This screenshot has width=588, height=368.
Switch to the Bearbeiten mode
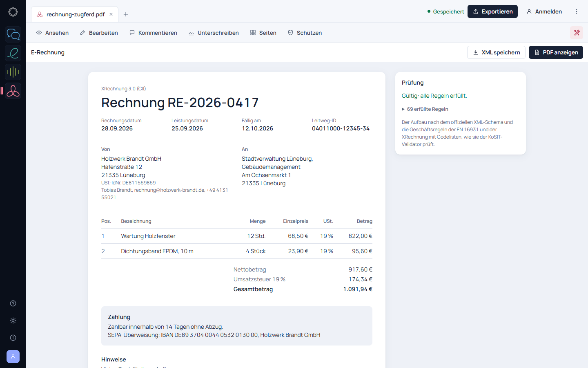(99, 33)
